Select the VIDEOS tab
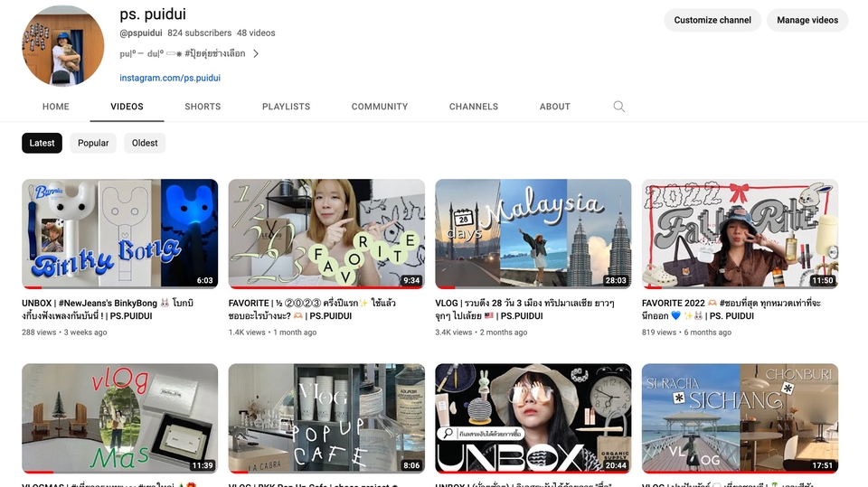 tap(127, 107)
